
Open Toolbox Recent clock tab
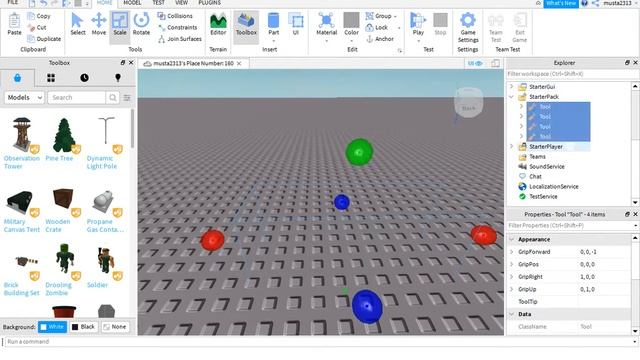(x=84, y=78)
